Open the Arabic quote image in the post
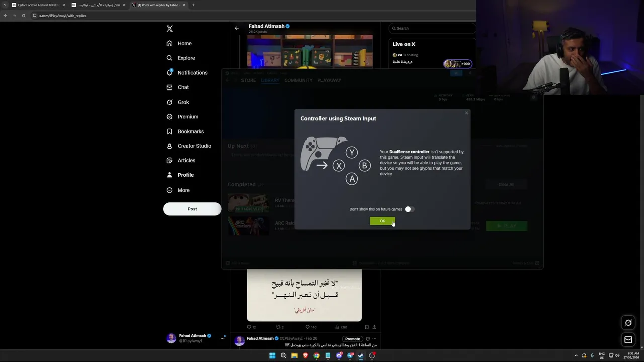The height and width of the screenshot is (362, 644). click(x=304, y=296)
